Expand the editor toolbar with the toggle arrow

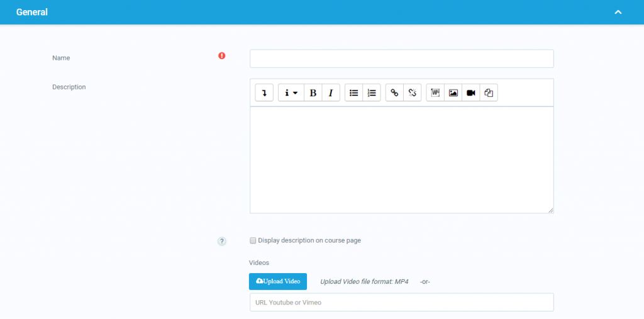[264, 93]
